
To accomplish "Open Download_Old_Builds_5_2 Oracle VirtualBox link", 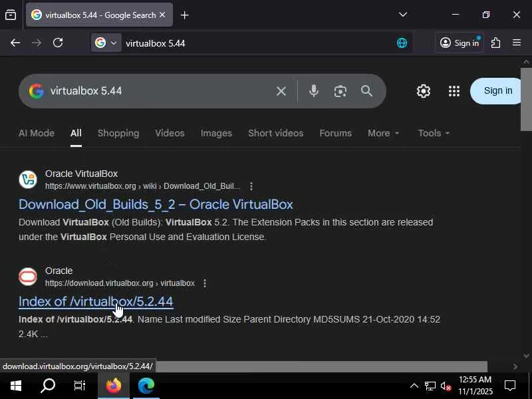I will tap(156, 204).
